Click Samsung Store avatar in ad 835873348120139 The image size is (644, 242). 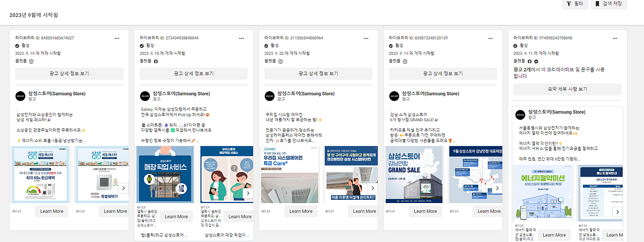pyautogui.click(x=394, y=96)
